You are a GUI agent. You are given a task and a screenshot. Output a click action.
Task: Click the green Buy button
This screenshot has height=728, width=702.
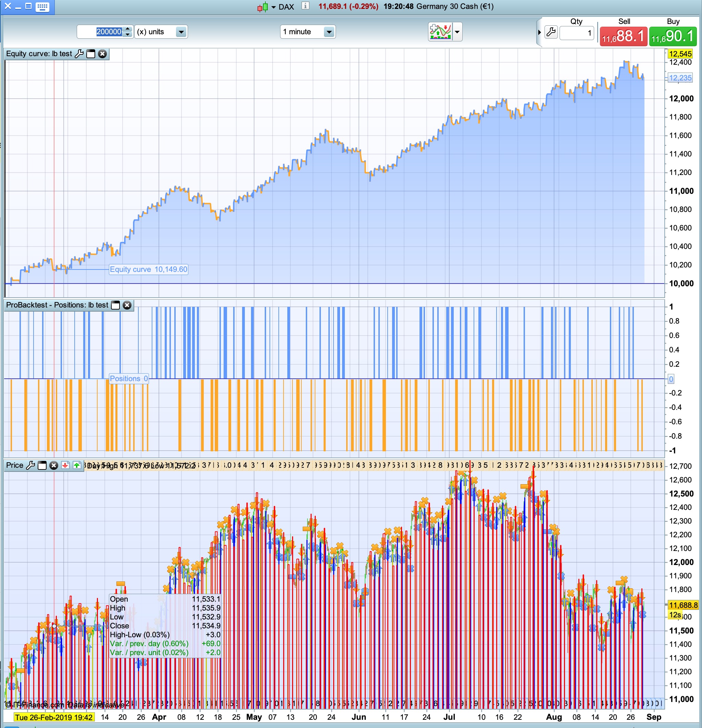(x=673, y=36)
